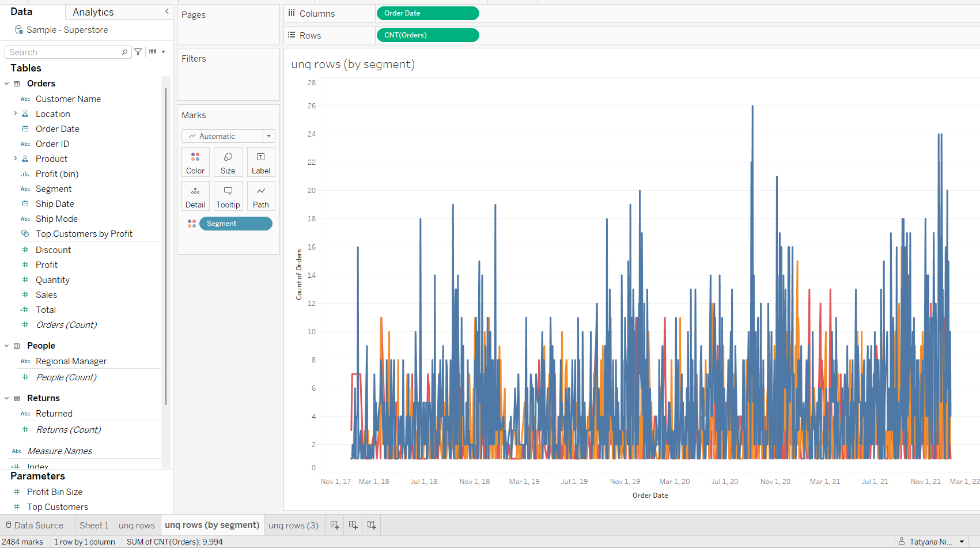Select the 'unq rows (3)' sheet tab
This screenshot has height=548, width=980.
(x=293, y=524)
